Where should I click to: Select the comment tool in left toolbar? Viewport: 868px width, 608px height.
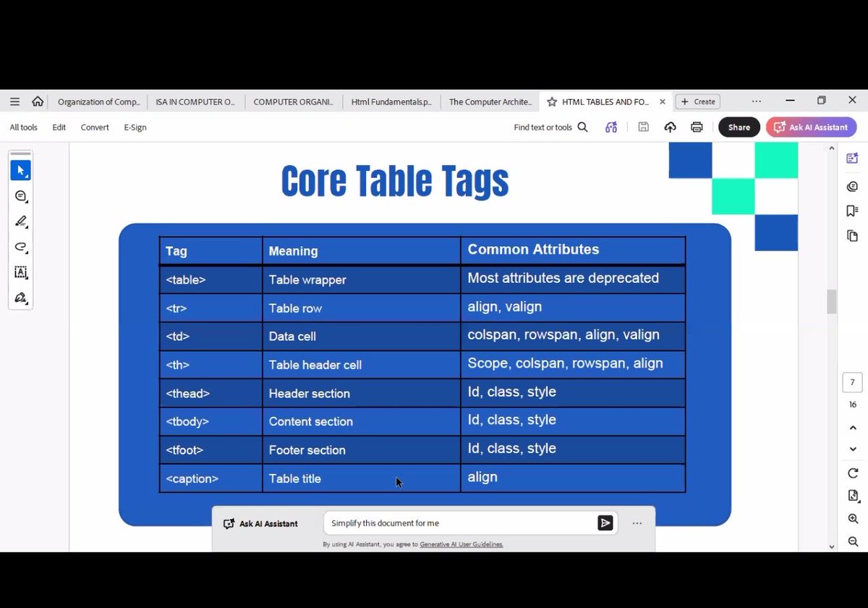click(x=20, y=196)
